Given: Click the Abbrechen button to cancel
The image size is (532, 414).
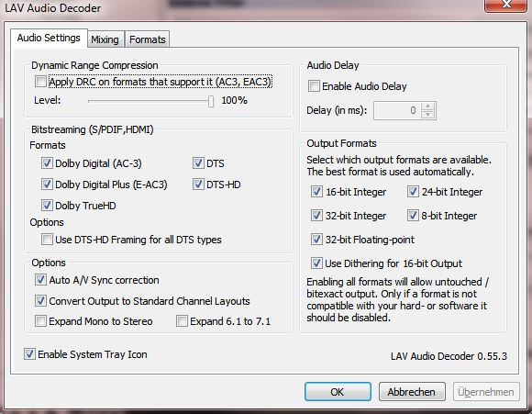Looking at the screenshot, I should 412,392.
